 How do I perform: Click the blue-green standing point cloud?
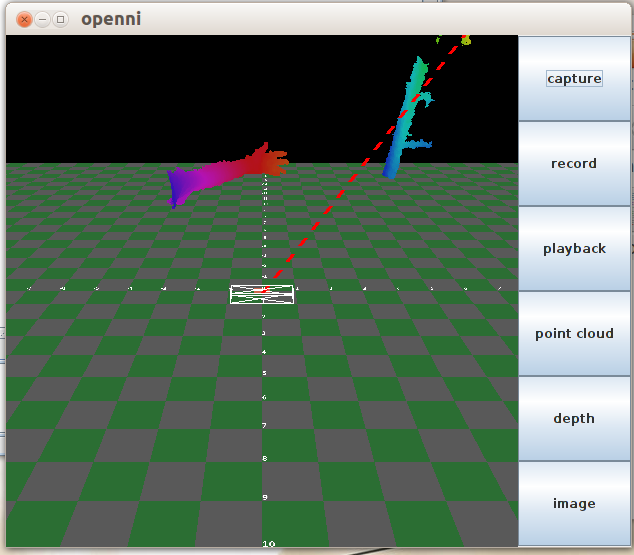(406, 119)
